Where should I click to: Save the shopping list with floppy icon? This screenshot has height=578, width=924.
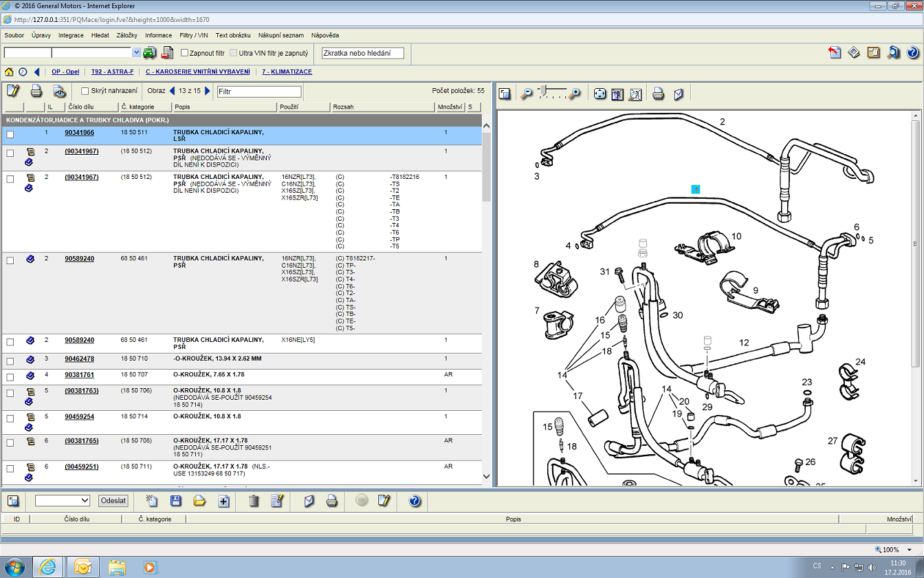point(176,501)
